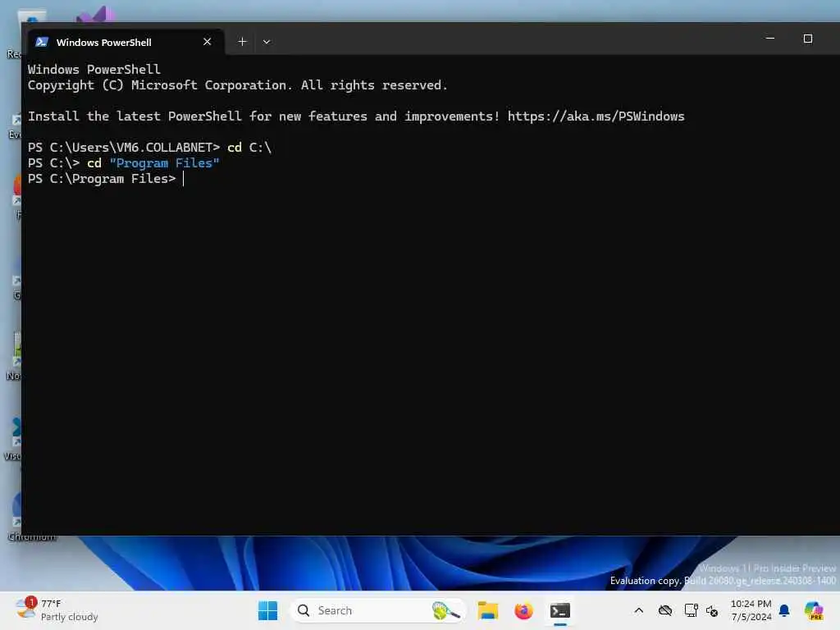Click the cloud sync tray icon
840x630 pixels.
665,610
